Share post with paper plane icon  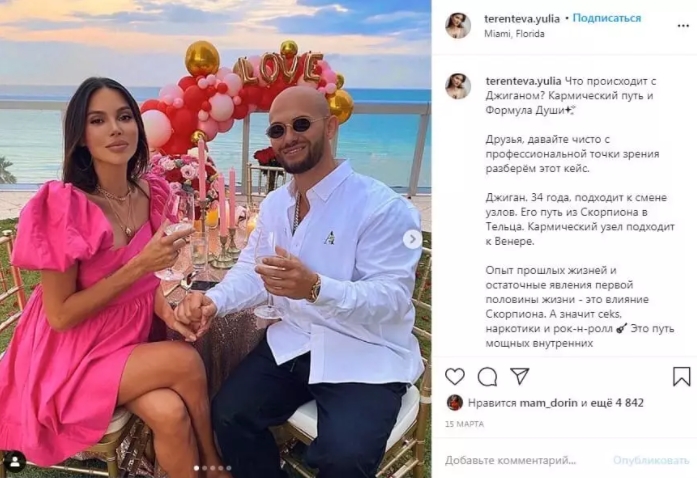(519, 376)
